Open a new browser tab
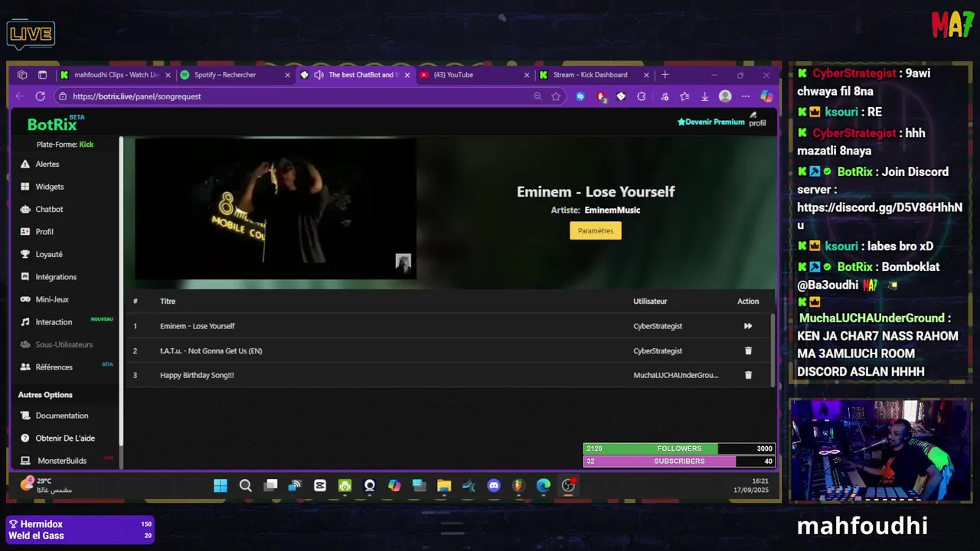Viewport: 980px width, 551px height. pos(665,75)
